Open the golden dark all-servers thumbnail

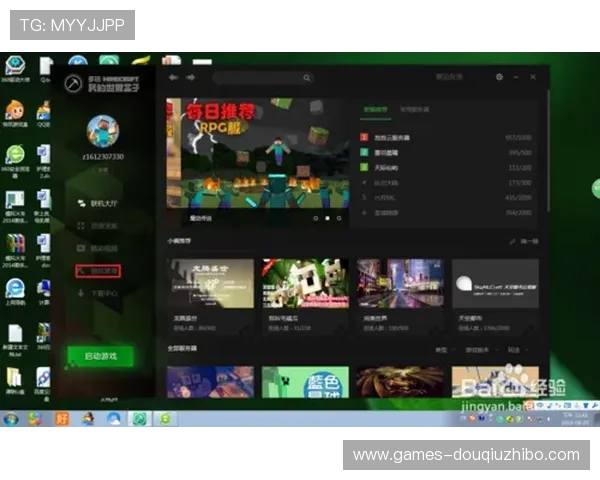click(x=400, y=382)
